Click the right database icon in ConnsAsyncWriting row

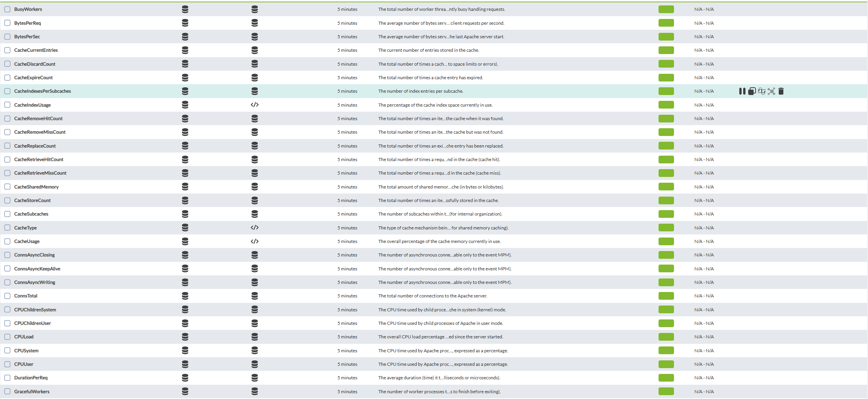pos(255,282)
